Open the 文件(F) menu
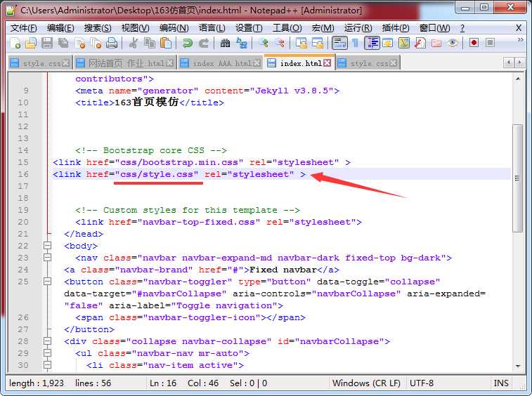532x396 pixels. coord(23,28)
